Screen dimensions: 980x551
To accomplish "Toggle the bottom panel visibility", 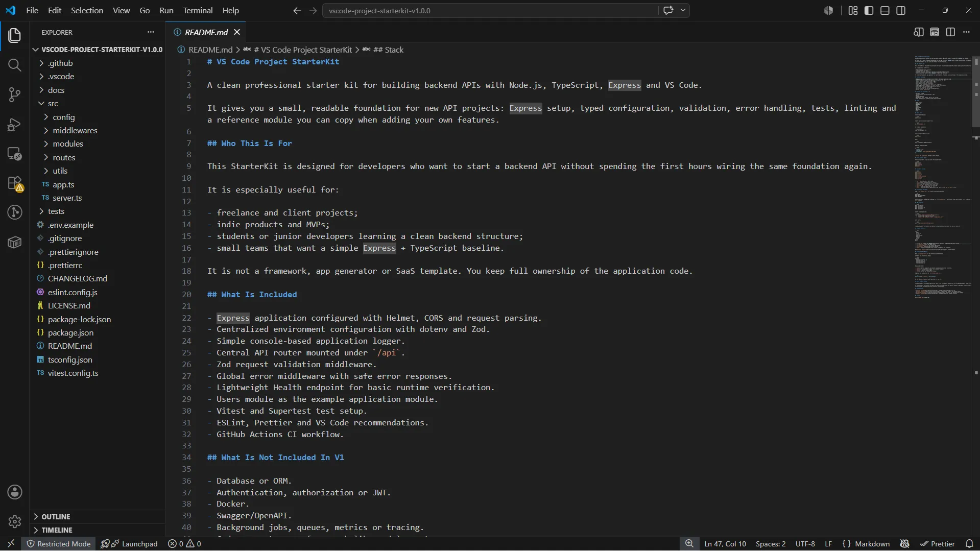I will tap(885, 10).
